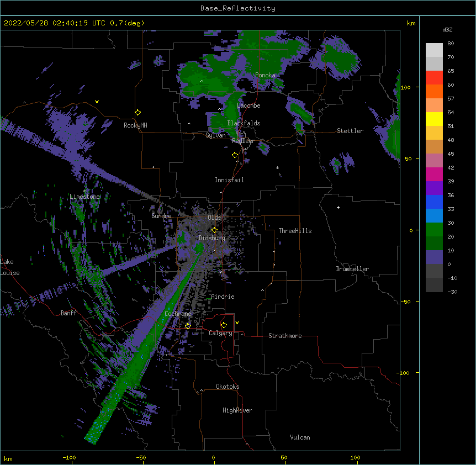Pick the light gray swatch between 80 and 70 dBZ
This screenshot has height=465, width=476.
tap(434, 50)
